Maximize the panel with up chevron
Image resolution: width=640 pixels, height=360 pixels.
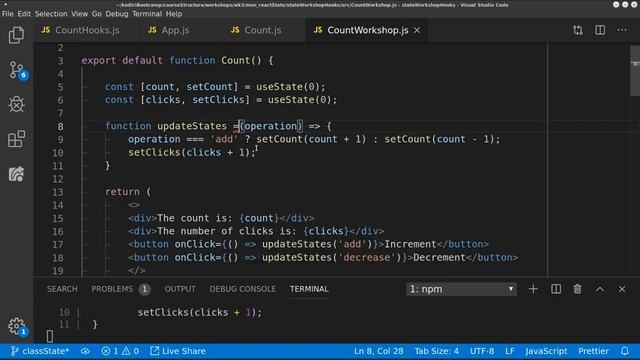tap(600, 289)
